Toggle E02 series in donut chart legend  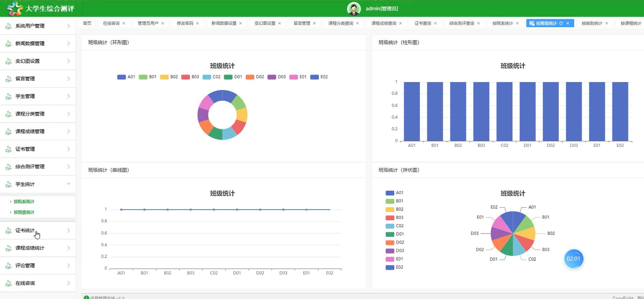tap(319, 77)
